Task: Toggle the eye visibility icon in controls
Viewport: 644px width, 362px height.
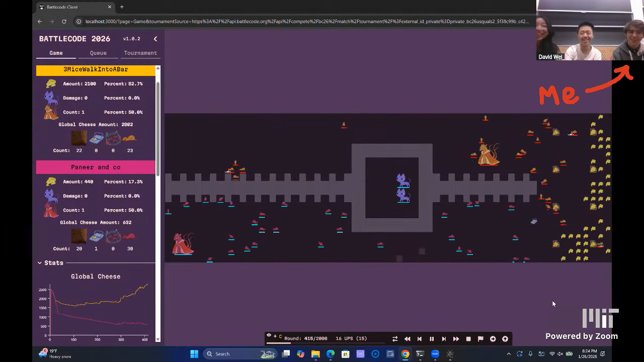Action: click(x=269, y=335)
